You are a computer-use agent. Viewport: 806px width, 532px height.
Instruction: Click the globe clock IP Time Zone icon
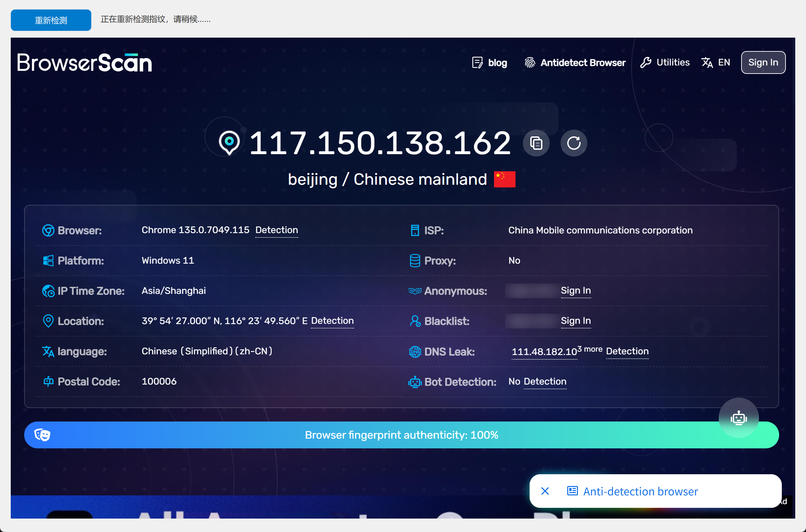(48, 291)
